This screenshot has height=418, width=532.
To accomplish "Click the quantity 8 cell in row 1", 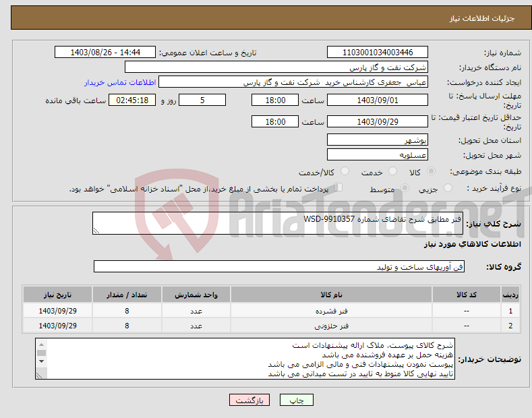I will pyautogui.click(x=127, y=311).
